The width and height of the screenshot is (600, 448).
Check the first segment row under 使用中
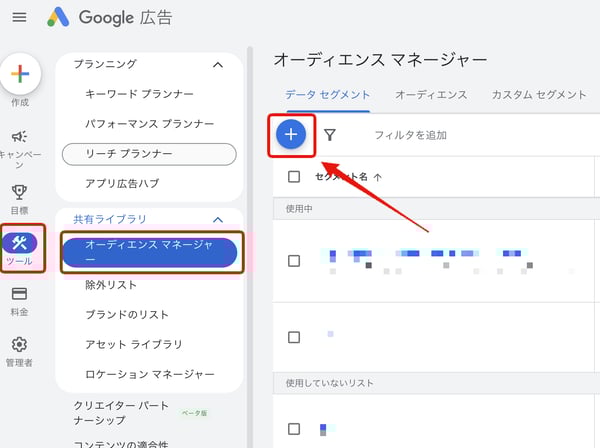294,260
